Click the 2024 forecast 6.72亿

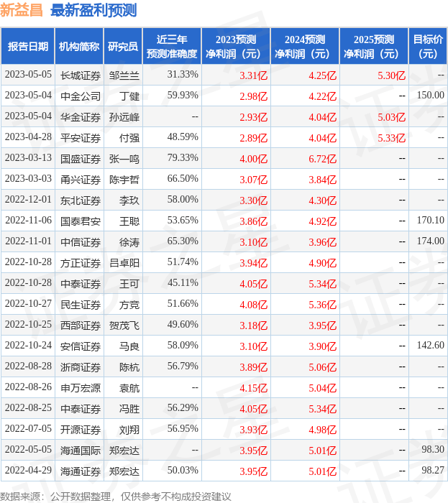point(323,159)
